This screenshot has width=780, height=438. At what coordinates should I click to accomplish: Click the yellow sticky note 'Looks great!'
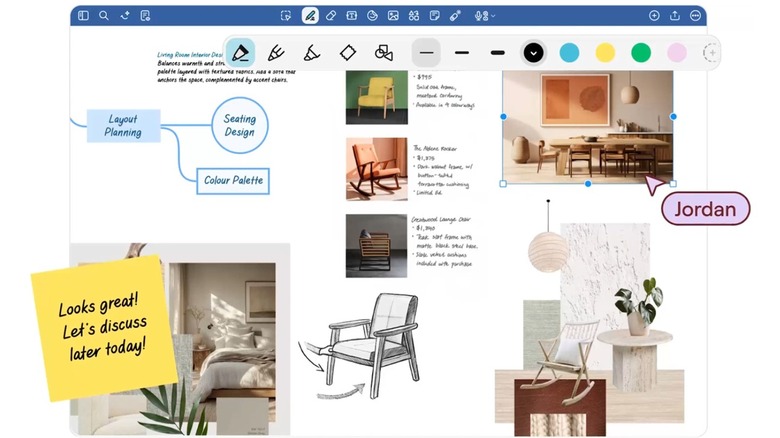click(x=104, y=328)
